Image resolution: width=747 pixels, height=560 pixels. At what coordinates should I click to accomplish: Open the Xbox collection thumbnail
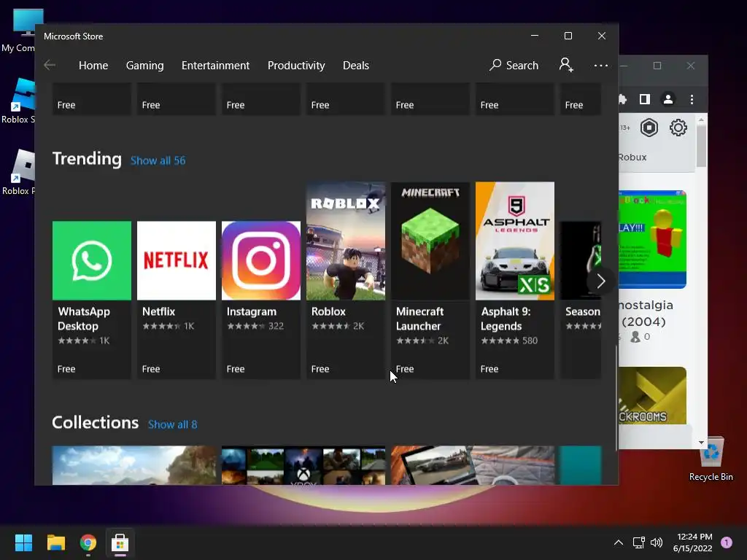click(x=303, y=465)
